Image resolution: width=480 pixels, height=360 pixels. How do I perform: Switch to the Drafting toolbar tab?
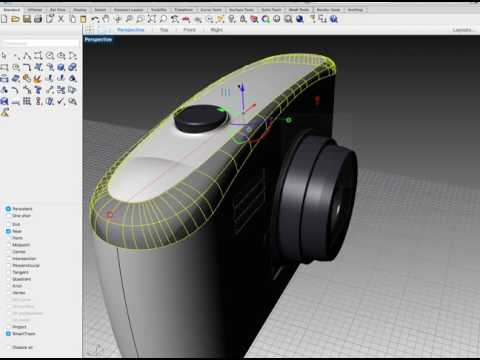(355, 10)
